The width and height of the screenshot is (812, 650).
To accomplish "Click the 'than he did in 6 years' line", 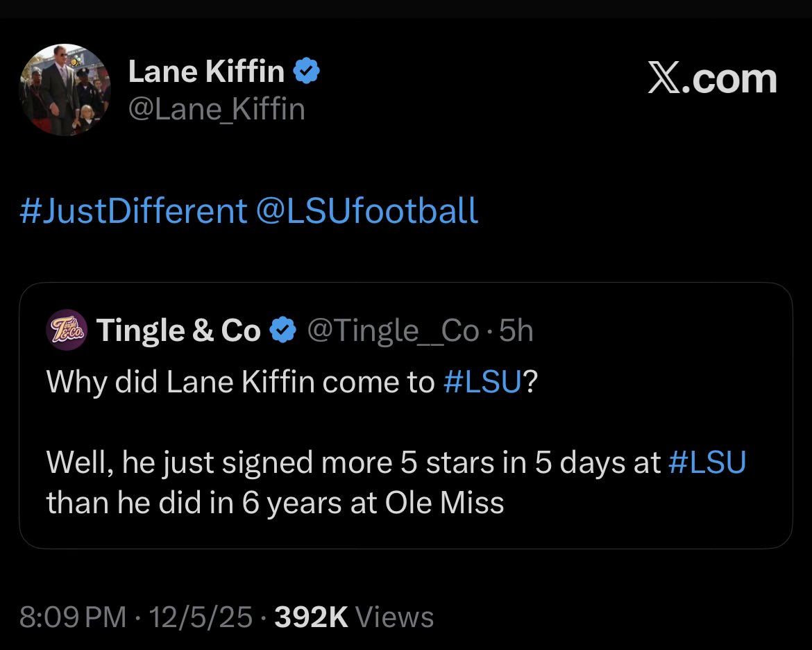I will point(275,502).
